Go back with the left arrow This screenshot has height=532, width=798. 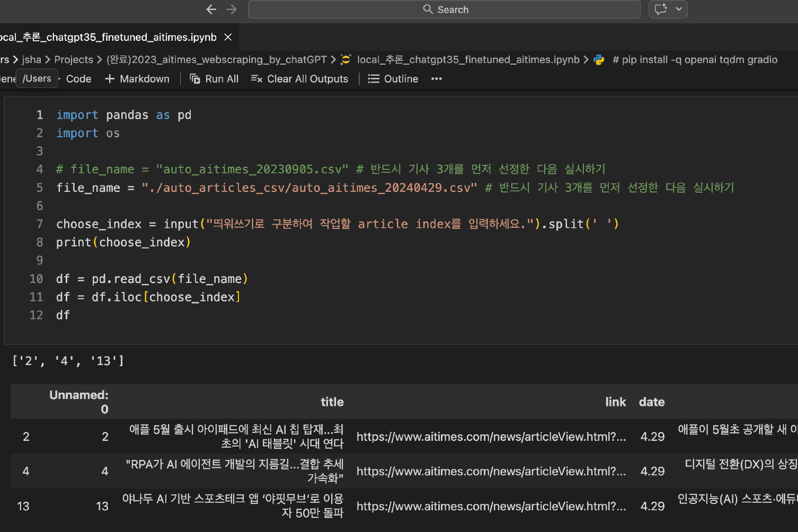pyautogui.click(x=211, y=10)
